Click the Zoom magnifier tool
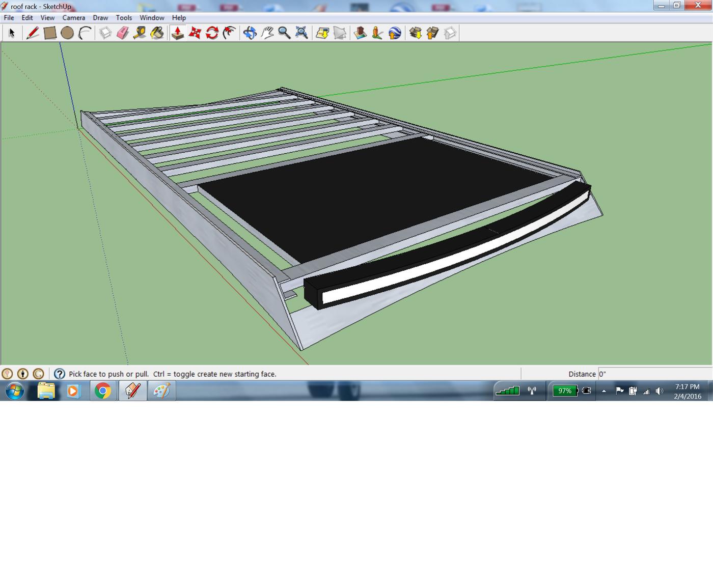 pos(284,33)
